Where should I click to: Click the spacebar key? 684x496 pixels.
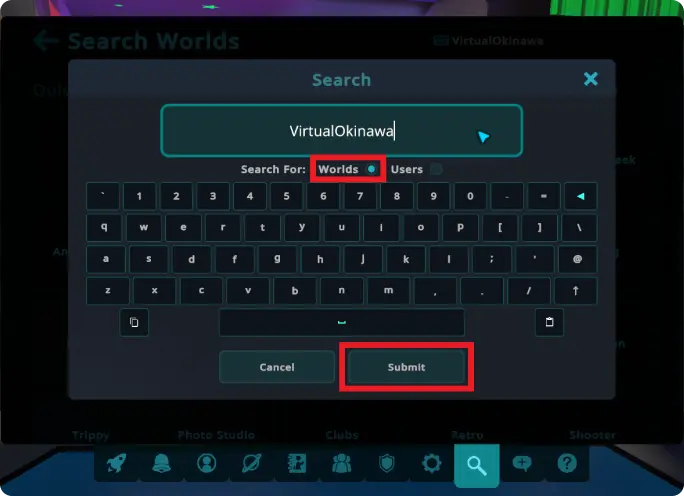coord(342,322)
